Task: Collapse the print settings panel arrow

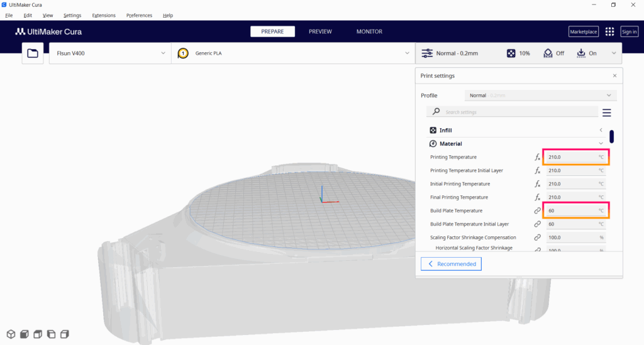Action: [x=614, y=53]
